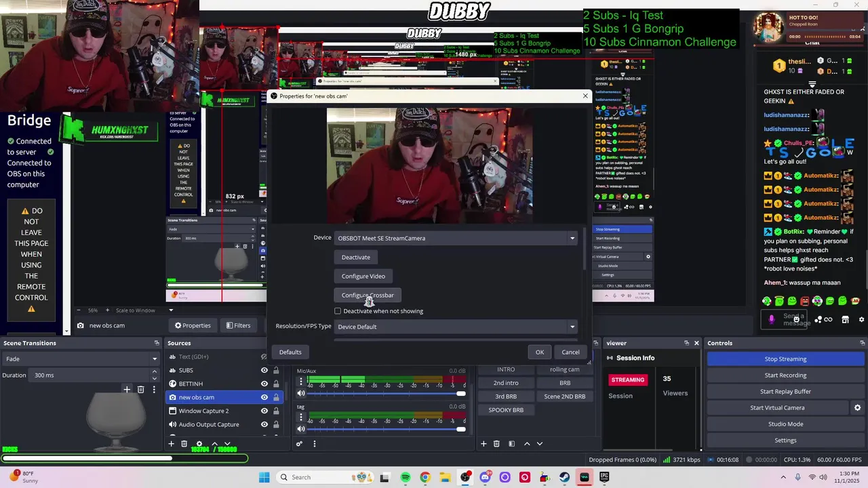The height and width of the screenshot is (488, 868).
Task: Open source properties gear in Sources toolbar
Action: point(199,444)
